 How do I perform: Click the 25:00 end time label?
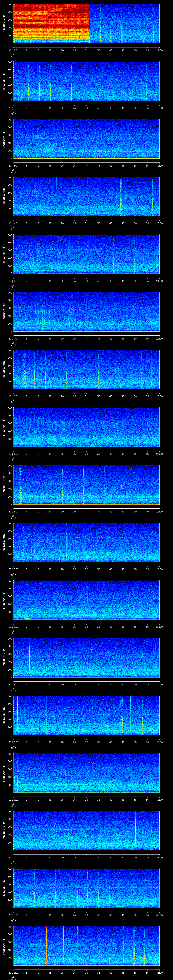[159, 511]
